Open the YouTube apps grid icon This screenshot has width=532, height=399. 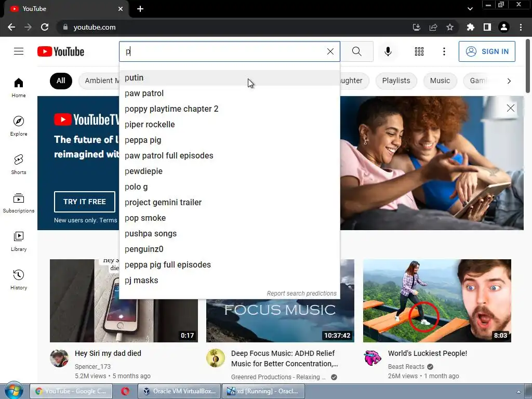(419, 51)
